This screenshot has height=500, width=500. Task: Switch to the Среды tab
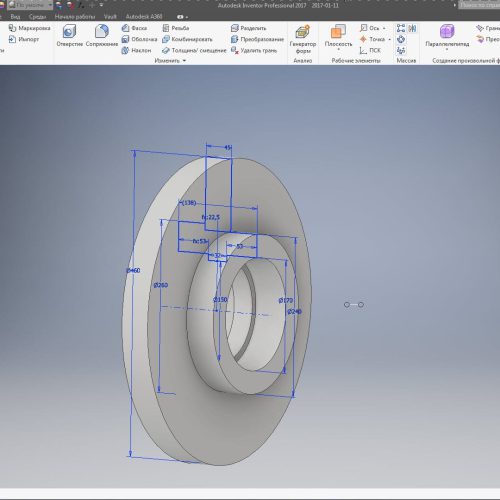37,16
